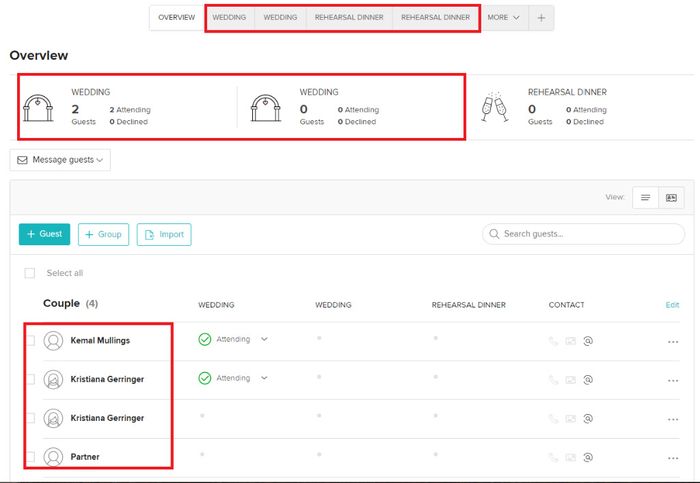Click the plus icon to add event tab
Viewport: 700px width, 483px height.
[x=541, y=18]
